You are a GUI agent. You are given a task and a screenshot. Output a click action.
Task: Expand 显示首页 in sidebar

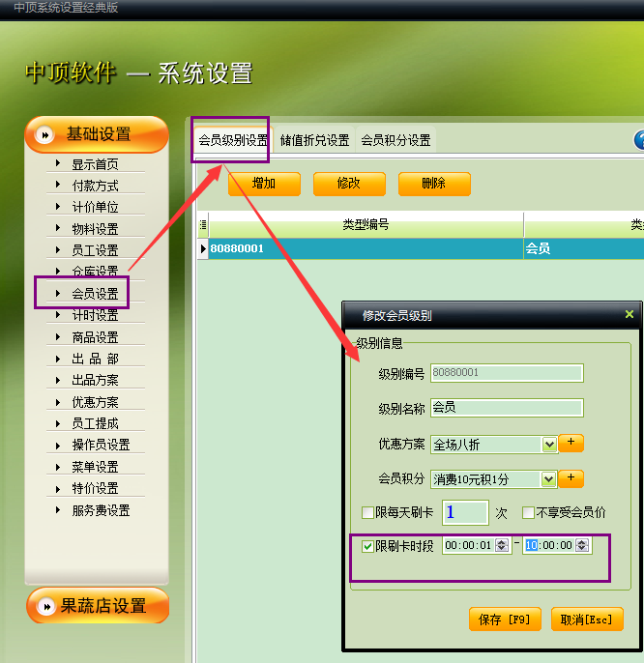point(95,164)
